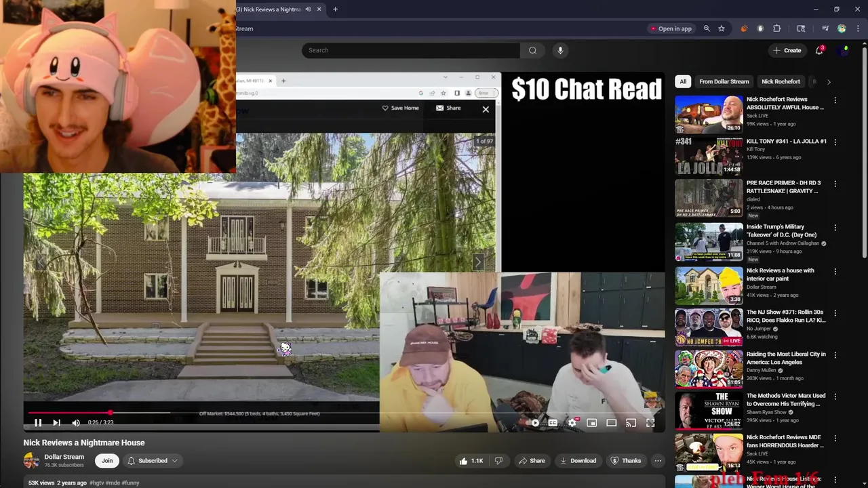This screenshot has width=868, height=488.
Task: Select the Nick Rochefort filter chip
Action: tap(781, 81)
